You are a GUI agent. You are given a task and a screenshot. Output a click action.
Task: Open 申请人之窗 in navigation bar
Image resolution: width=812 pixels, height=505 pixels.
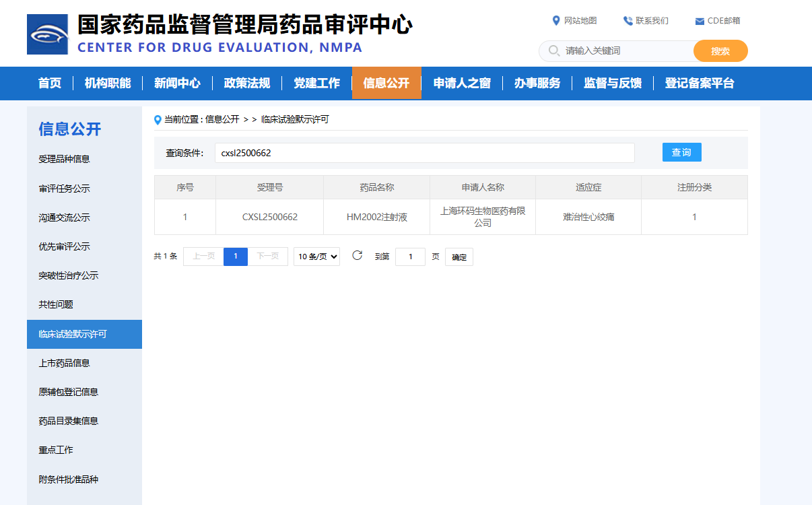coord(462,83)
